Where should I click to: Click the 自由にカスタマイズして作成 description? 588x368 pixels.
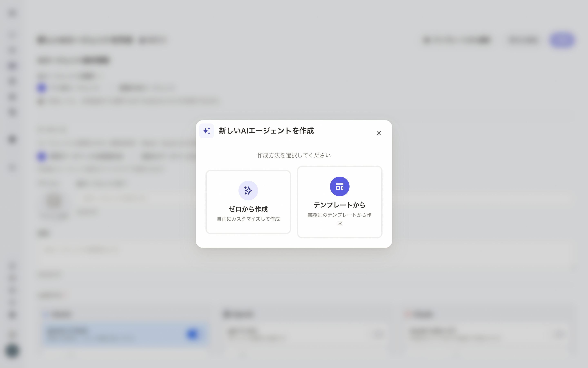point(248,219)
